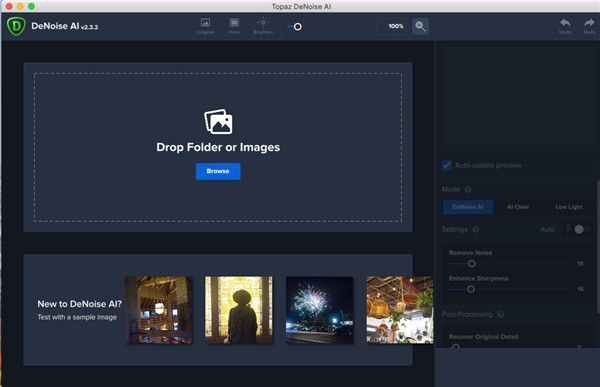Click the "Test with a sample image" text
The width and height of the screenshot is (600, 387).
point(77,317)
